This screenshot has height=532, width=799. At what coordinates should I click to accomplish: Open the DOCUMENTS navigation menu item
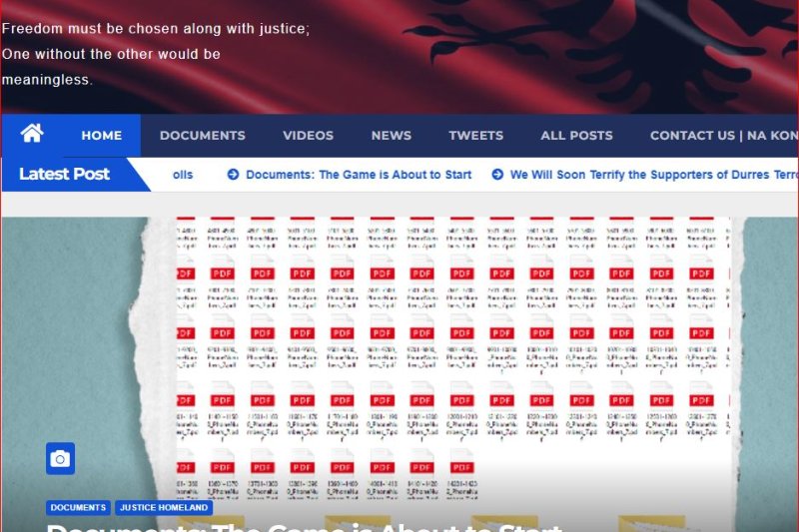(202, 136)
